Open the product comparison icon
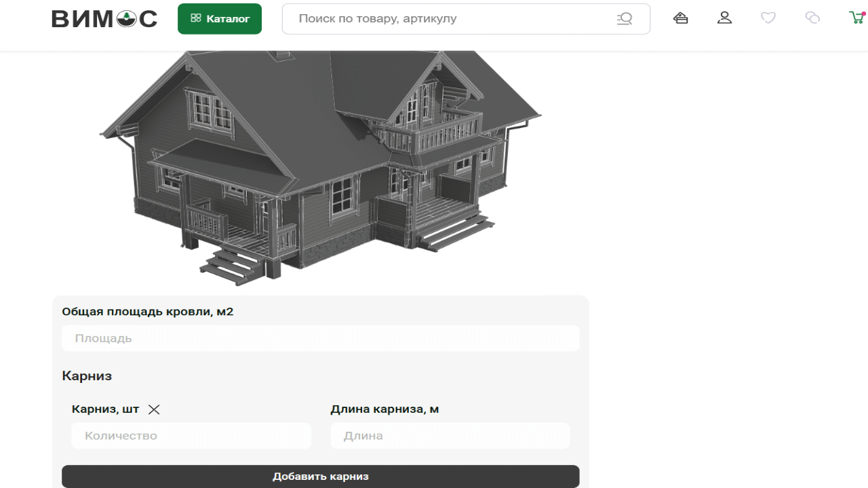The height and width of the screenshot is (488, 868). pos(812,18)
